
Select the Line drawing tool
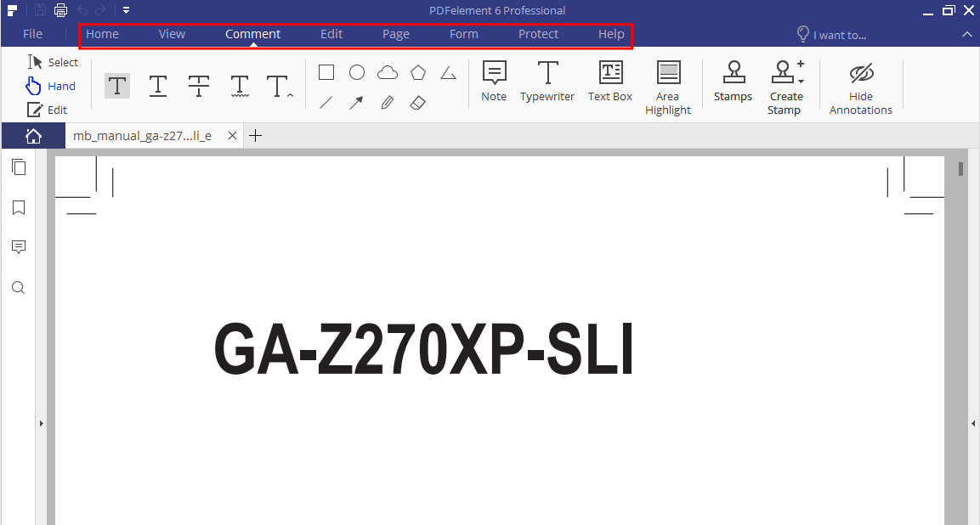[x=326, y=103]
